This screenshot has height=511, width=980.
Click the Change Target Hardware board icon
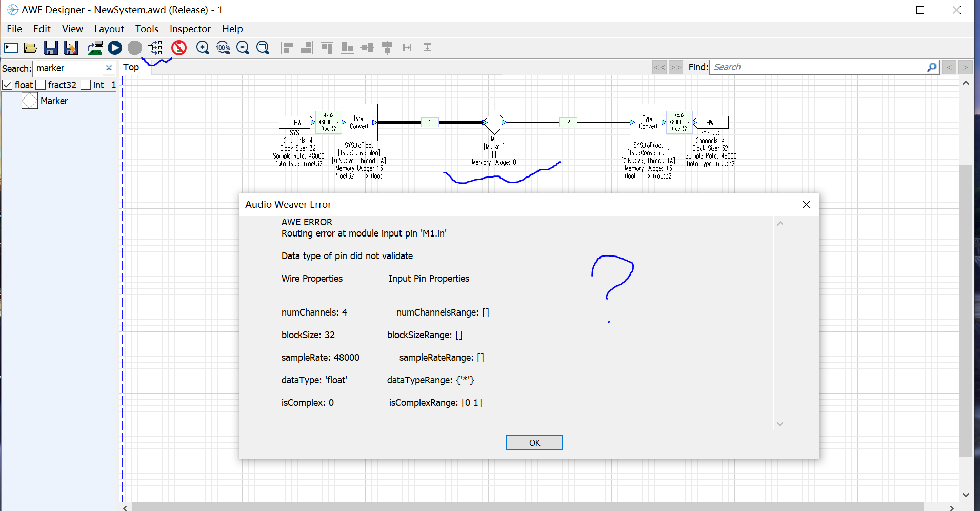(x=94, y=48)
